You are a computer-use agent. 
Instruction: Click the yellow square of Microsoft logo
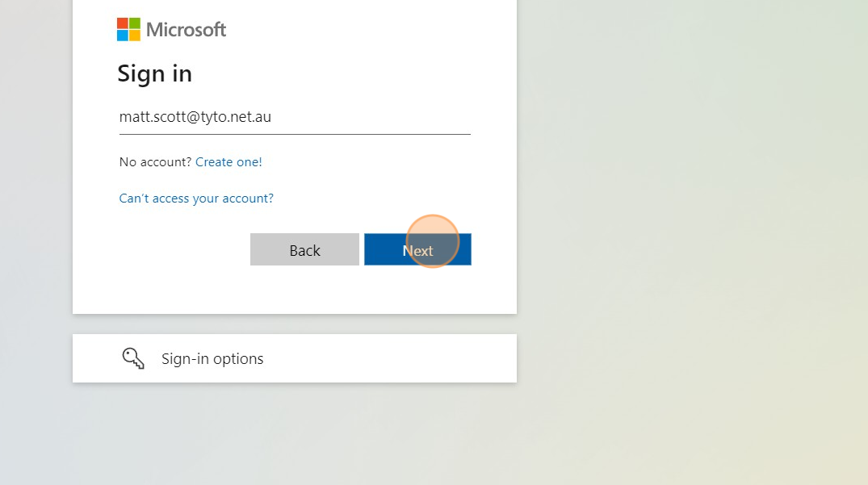click(x=135, y=36)
